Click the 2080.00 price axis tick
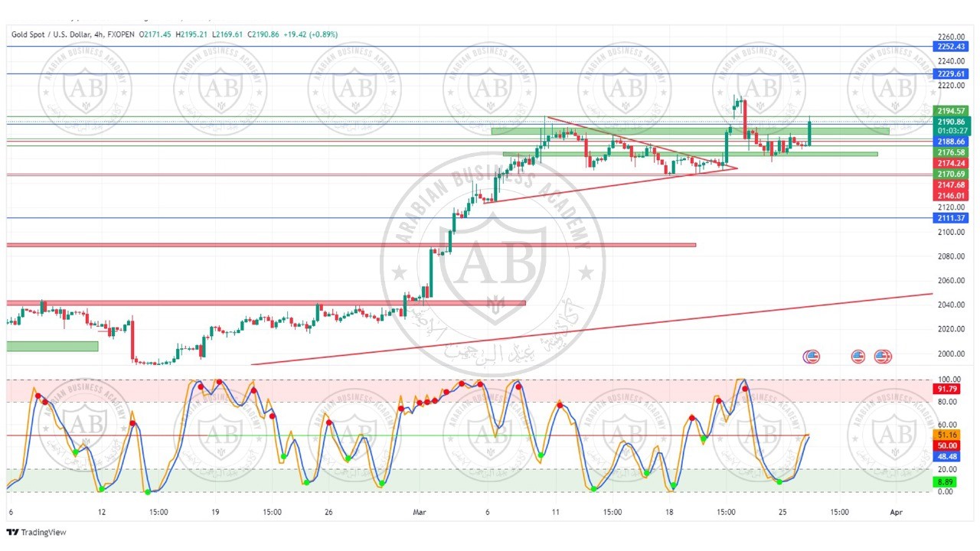 point(950,256)
